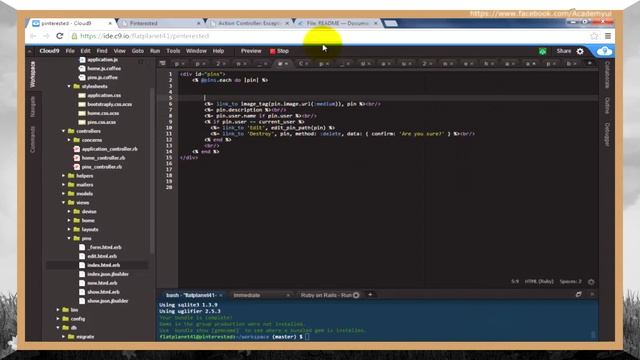Bookmark the page with the star icon
640x360 pixels.
click(594, 36)
